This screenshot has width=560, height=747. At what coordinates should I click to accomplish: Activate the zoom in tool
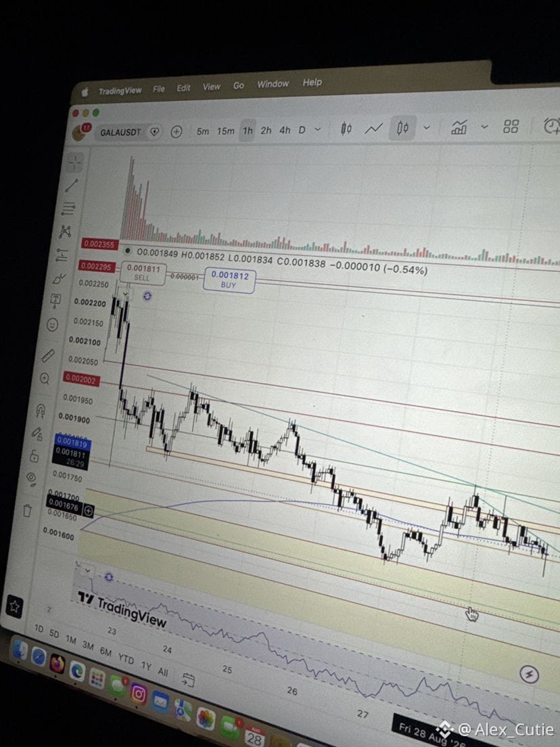point(44,379)
